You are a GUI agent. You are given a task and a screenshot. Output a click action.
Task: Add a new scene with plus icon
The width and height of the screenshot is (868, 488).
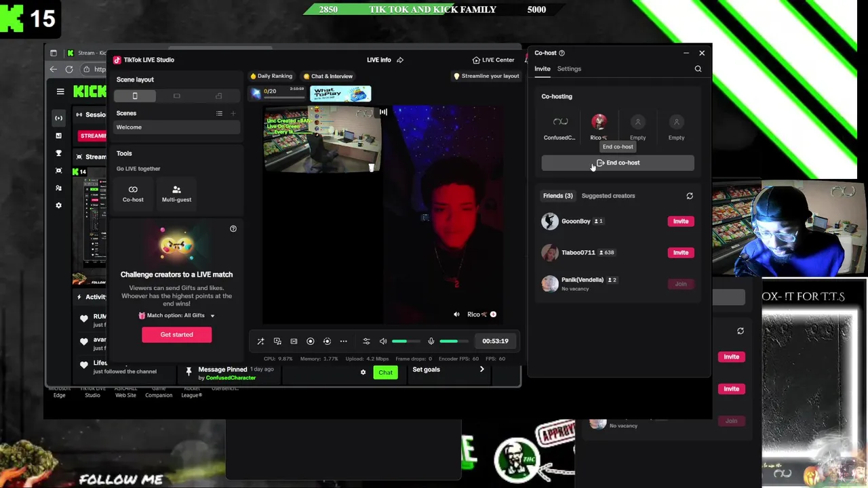click(x=233, y=113)
